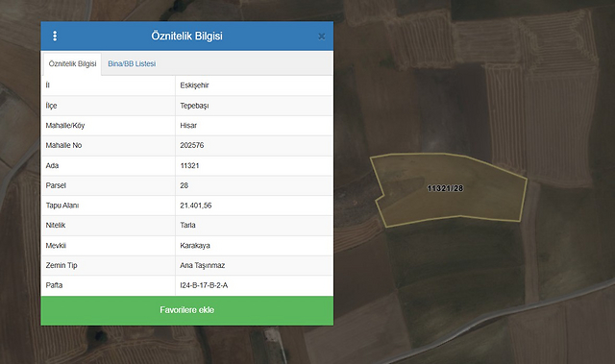The height and width of the screenshot is (364, 615).
Task: Click the Ada value 11321
Action: (x=189, y=166)
